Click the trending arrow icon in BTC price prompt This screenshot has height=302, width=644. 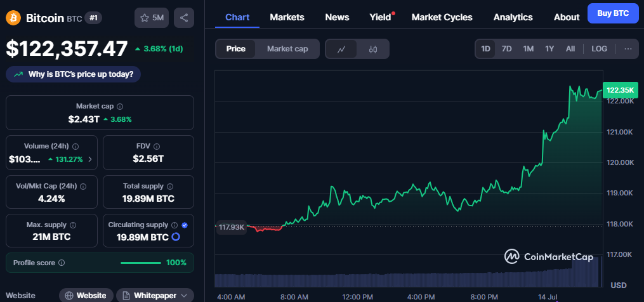(x=18, y=74)
